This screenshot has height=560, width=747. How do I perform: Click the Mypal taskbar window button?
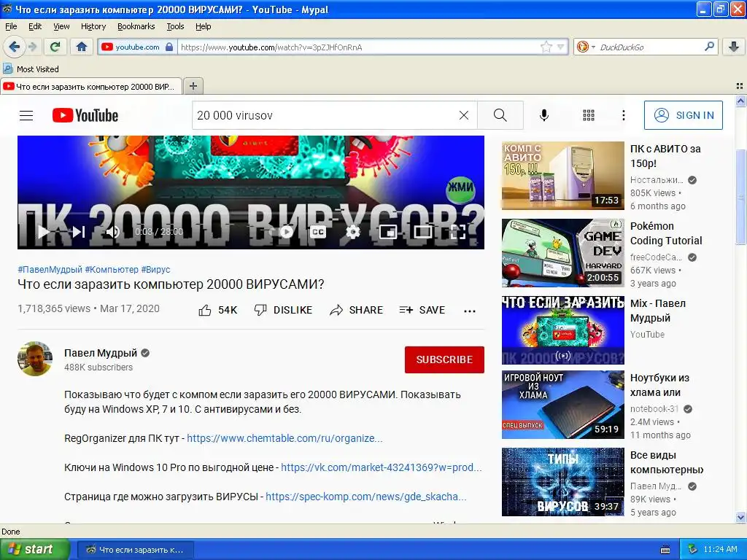pyautogui.click(x=135, y=550)
